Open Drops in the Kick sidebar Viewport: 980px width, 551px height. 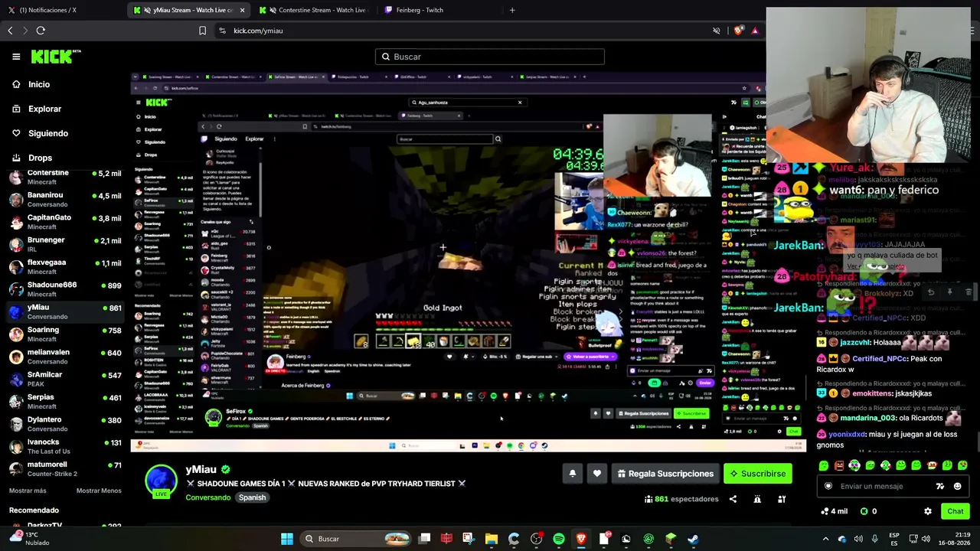[40, 158]
